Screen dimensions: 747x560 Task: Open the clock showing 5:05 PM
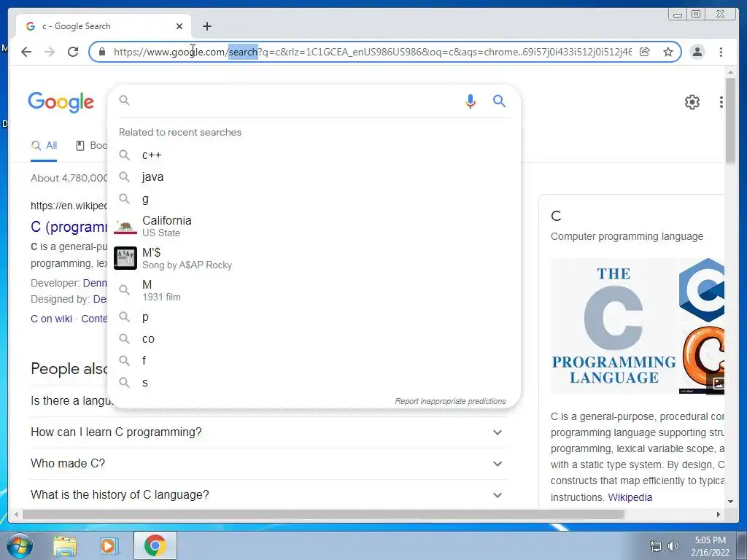711,546
